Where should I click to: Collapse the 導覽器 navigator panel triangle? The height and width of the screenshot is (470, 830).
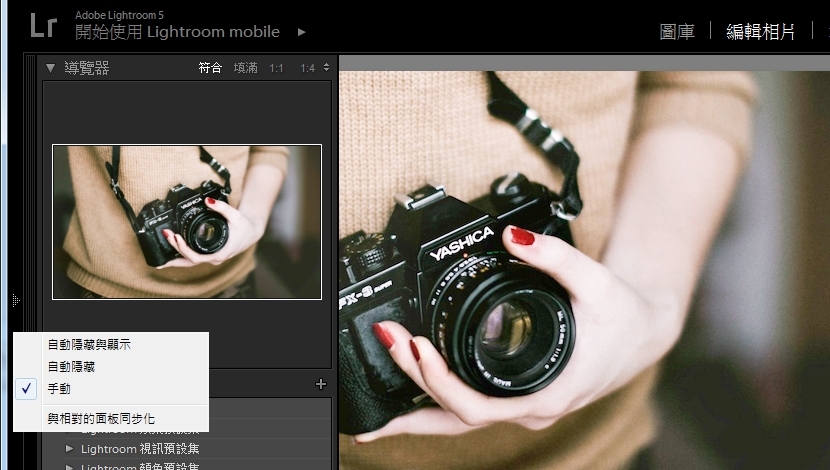[50, 68]
